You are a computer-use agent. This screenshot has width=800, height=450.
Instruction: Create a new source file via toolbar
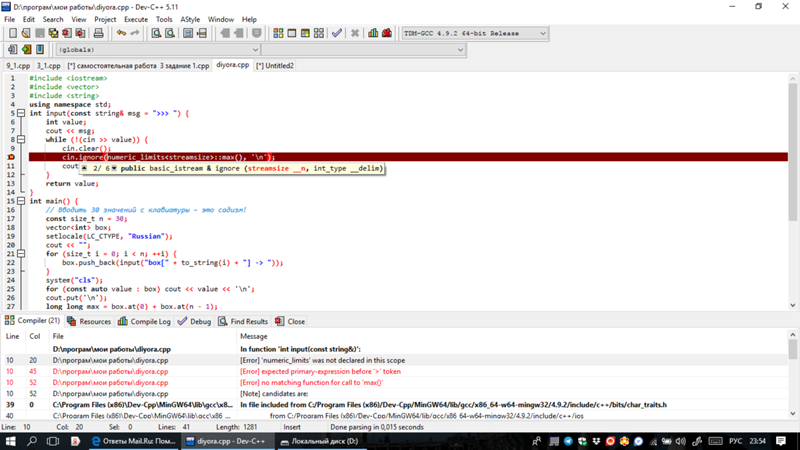click(x=13, y=33)
